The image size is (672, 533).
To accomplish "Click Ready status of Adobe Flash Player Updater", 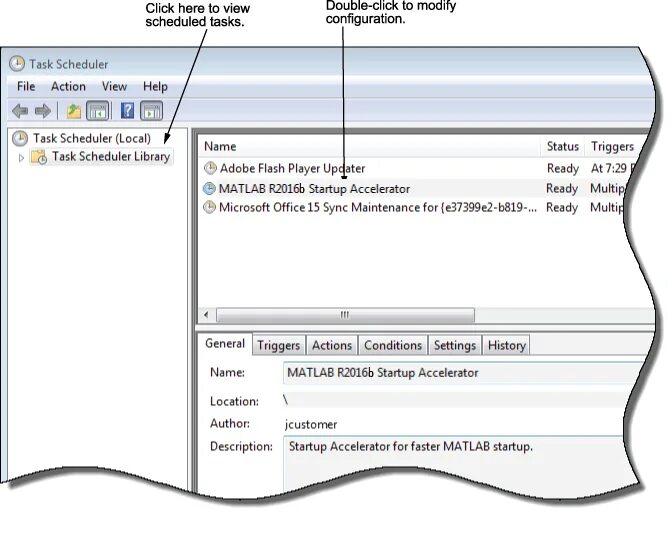I will [563, 168].
